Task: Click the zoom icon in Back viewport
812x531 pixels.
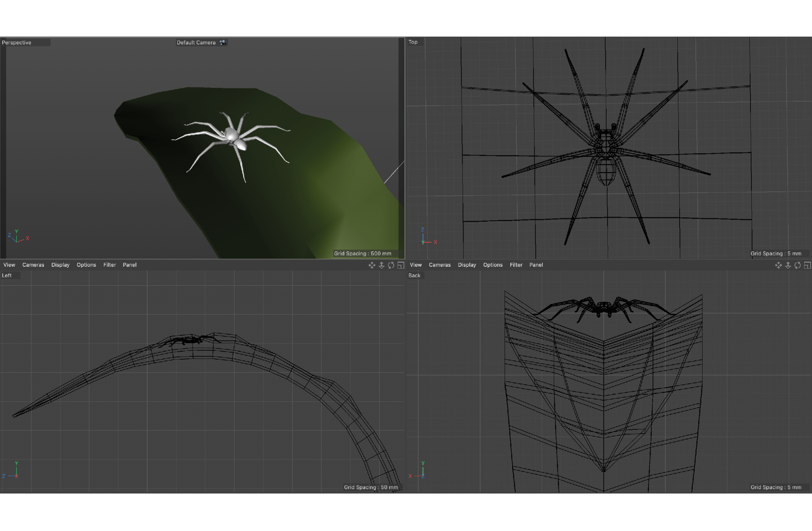Action: coord(788,265)
